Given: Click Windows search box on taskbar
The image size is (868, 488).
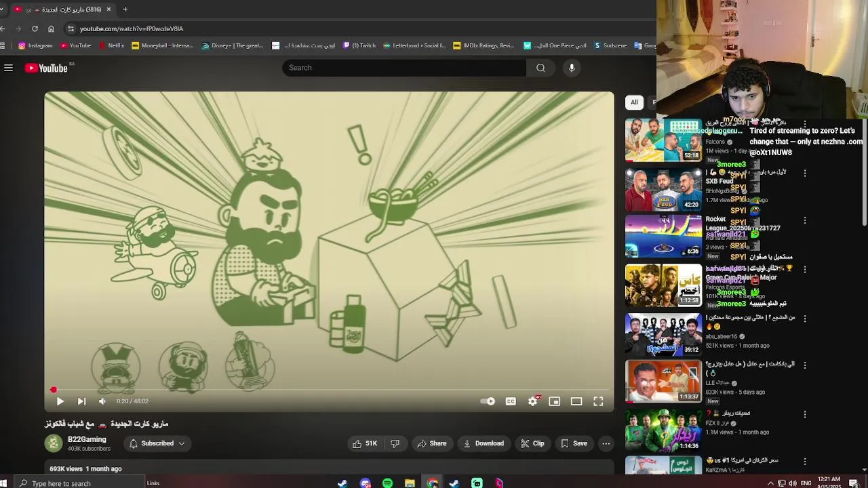Looking at the screenshot, I should coord(79,483).
